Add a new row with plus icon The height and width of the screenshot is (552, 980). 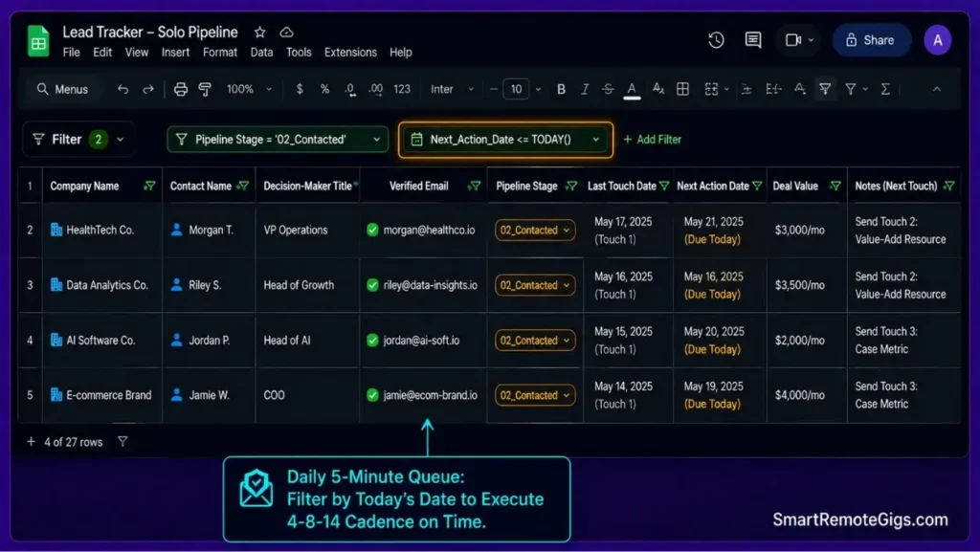[x=31, y=441]
